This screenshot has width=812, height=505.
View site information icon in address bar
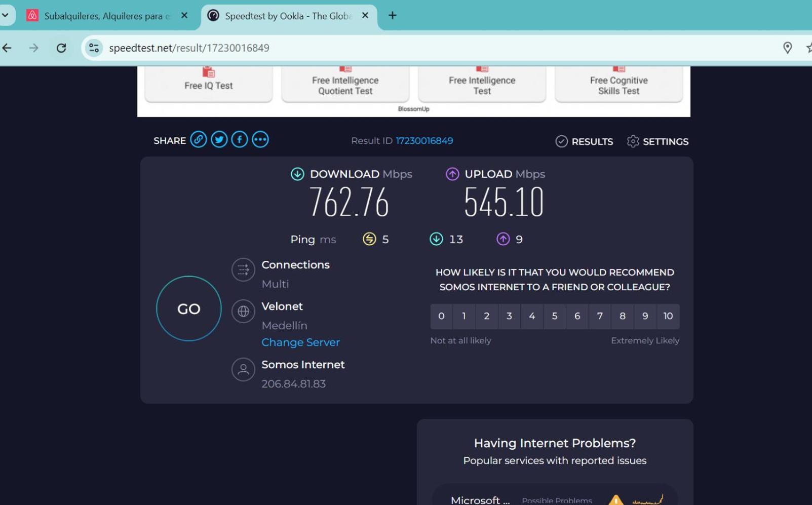[94, 48]
